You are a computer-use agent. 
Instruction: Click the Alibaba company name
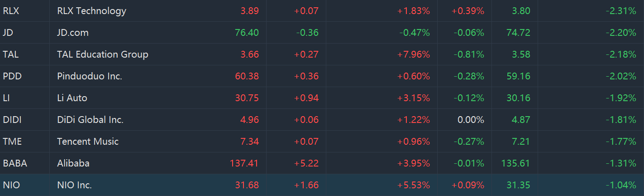click(x=73, y=163)
